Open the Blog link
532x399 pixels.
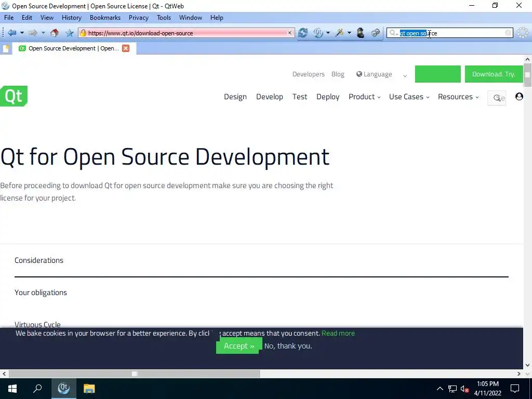tap(338, 74)
